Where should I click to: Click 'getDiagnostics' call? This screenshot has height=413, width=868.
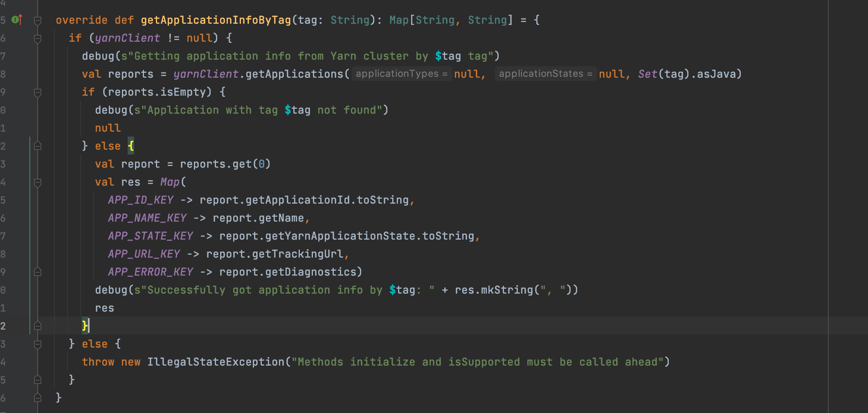click(310, 272)
